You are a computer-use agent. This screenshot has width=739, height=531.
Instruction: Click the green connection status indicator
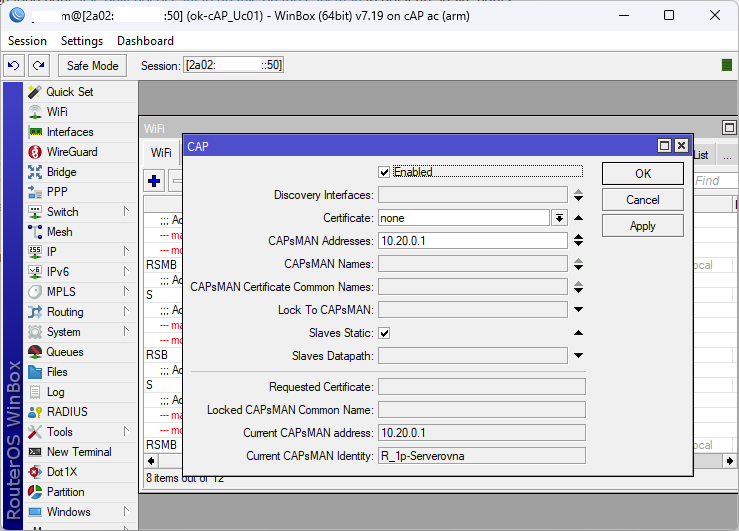727,65
